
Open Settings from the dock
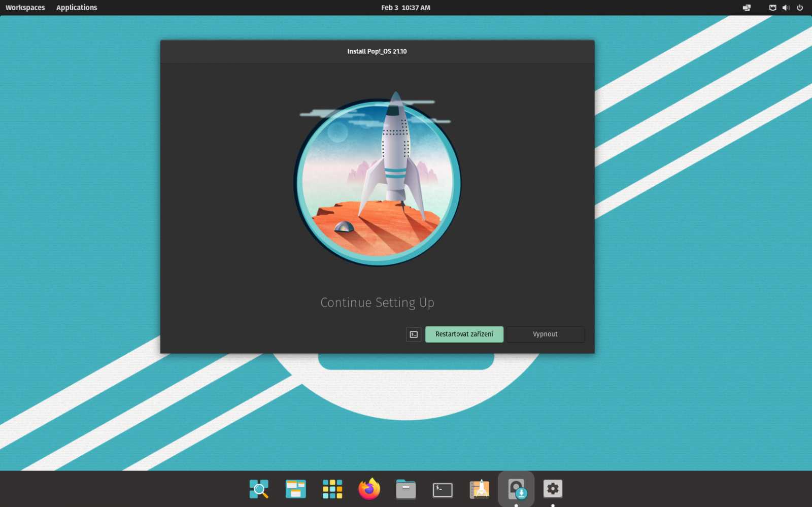point(553,489)
